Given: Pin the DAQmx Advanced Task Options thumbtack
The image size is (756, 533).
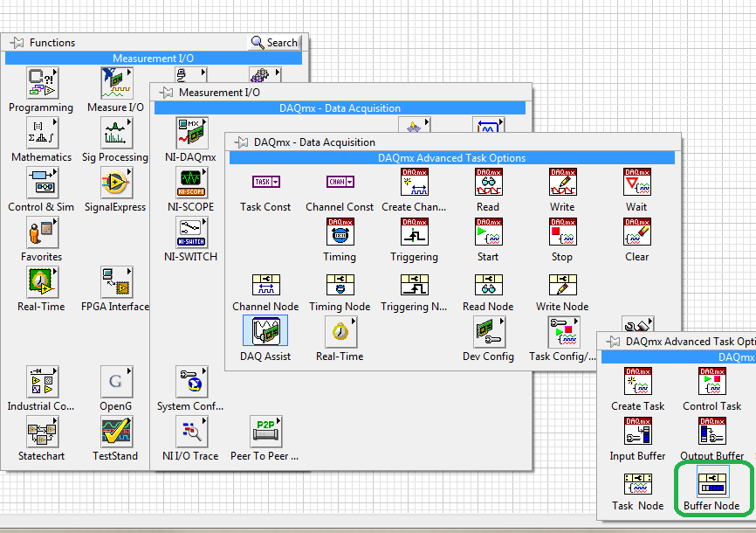Looking at the screenshot, I should pyautogui.click(x=614, y=342).
